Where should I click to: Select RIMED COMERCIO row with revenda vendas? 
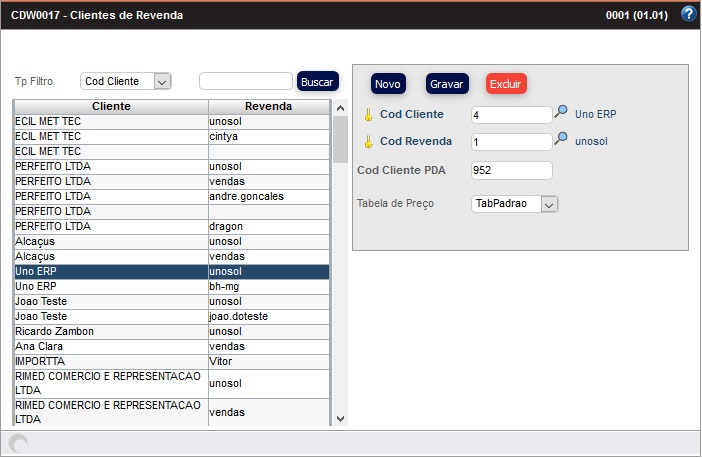click(x=172, y=412)
